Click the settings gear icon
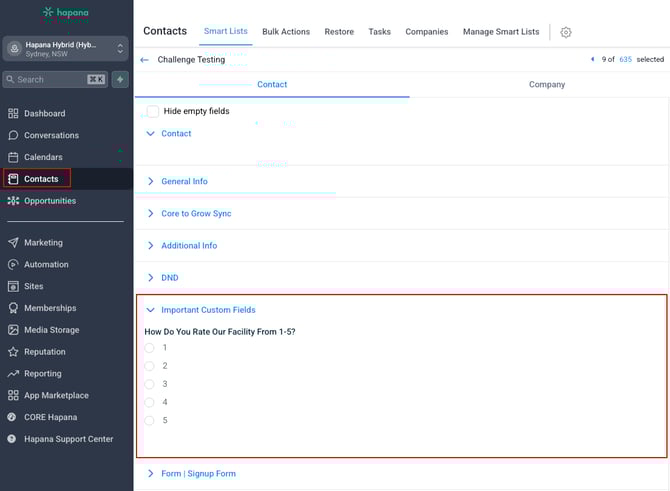The height and width of the screenshot is (491, 670). coord(566,32)
